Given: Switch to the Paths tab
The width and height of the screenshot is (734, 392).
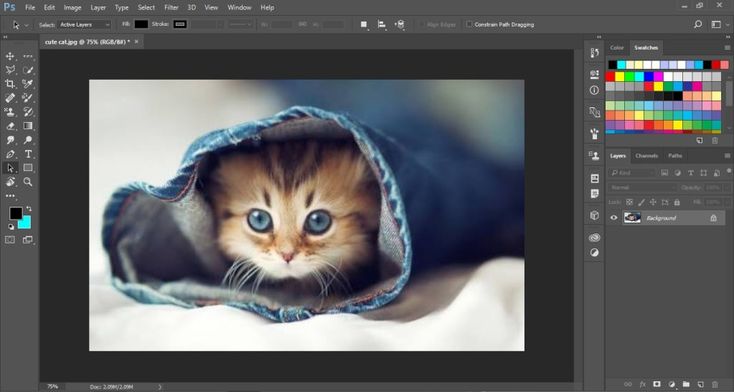Looking at the screenshot, I should point(675,155).
